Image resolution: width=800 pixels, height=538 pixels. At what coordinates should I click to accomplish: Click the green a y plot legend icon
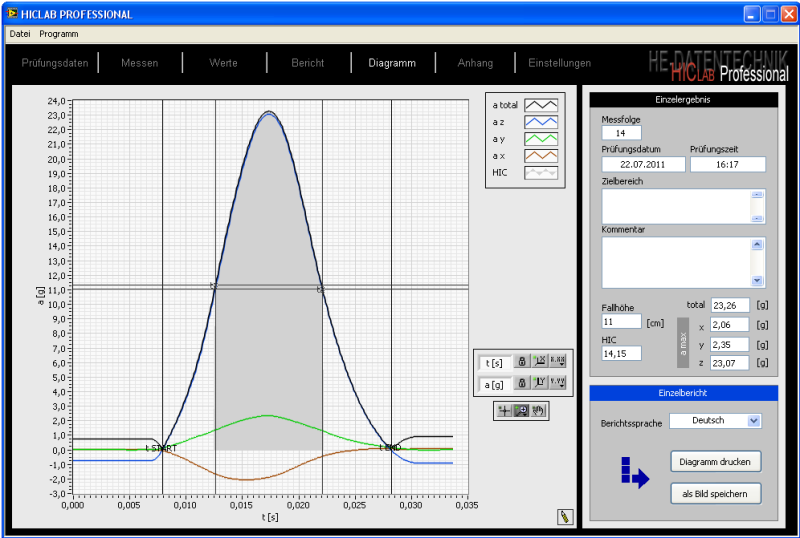[541, 138]
